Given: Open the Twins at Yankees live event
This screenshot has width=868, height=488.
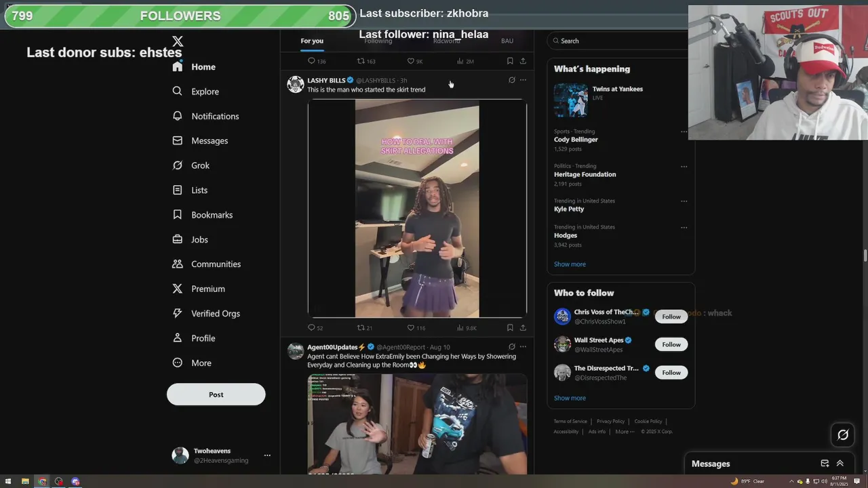Looking at the screenshot, I should [x=620, y=100].
